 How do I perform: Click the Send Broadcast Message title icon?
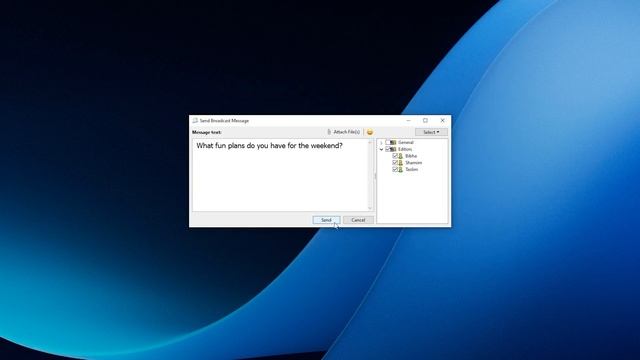point(195,121)
